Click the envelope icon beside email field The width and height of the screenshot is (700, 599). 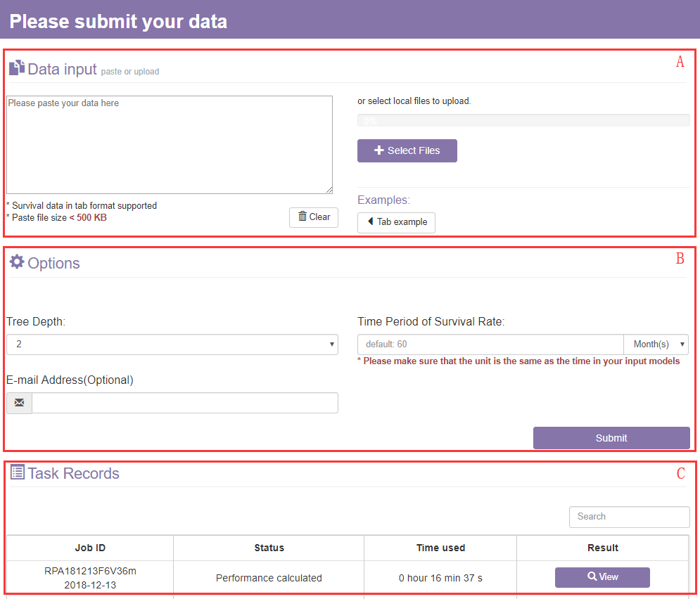point(19,403)
